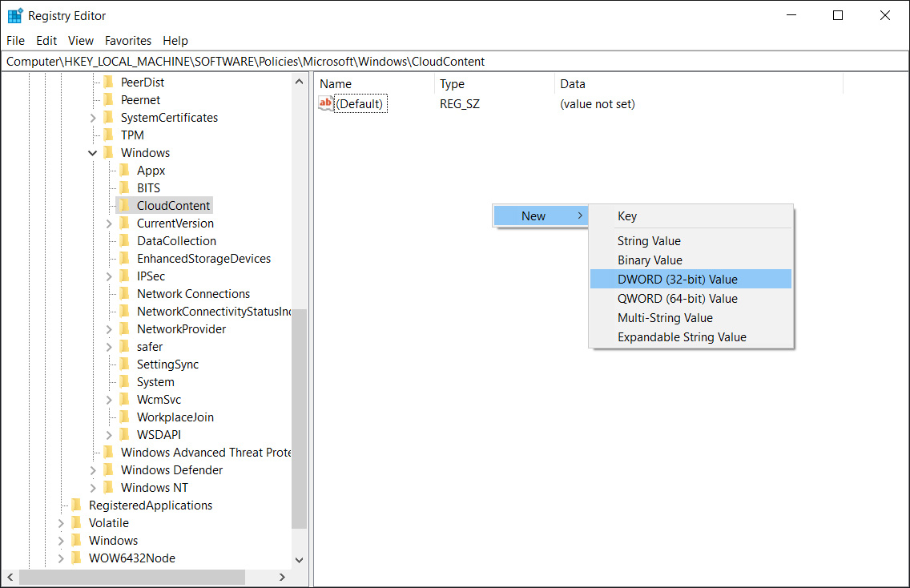Click the TPM folder icon
Screen dimensions: 910x588
[x=108, y=135]
